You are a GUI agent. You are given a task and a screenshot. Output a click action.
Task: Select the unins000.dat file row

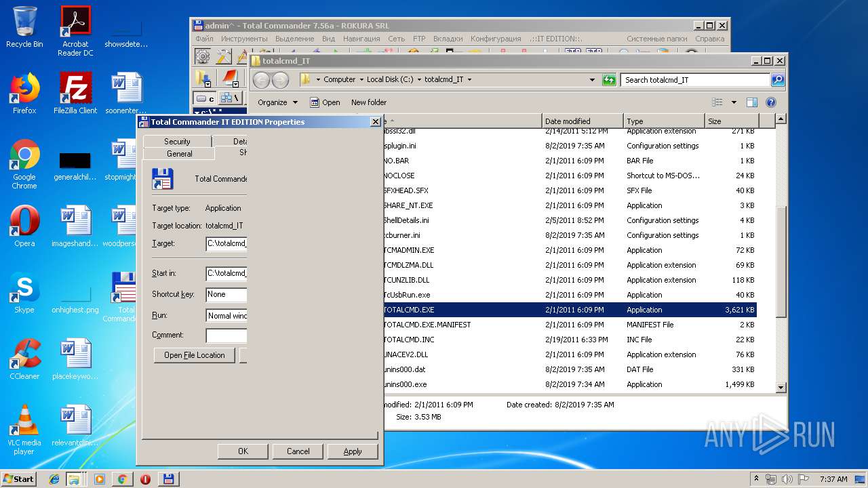[x=570, y=369]
